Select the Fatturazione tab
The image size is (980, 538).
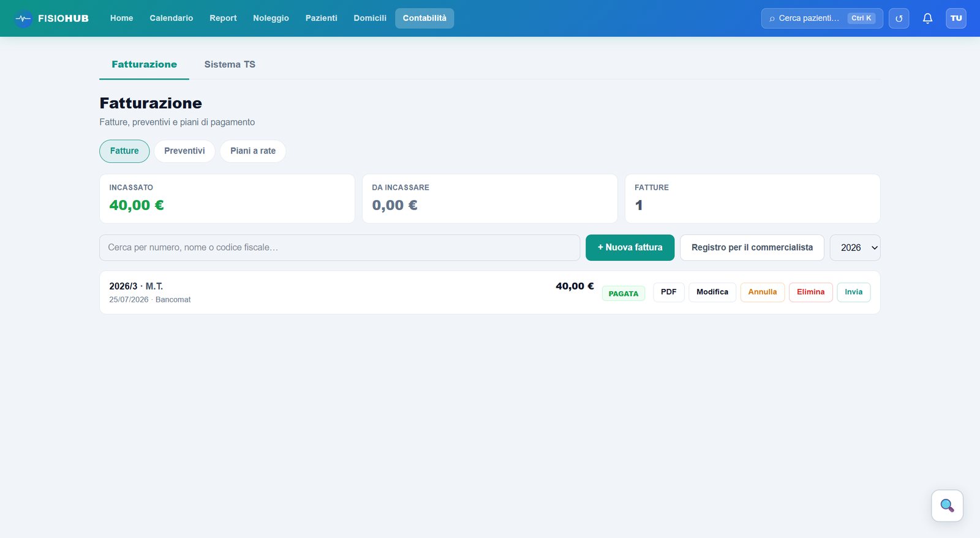[x=144, y=64]
